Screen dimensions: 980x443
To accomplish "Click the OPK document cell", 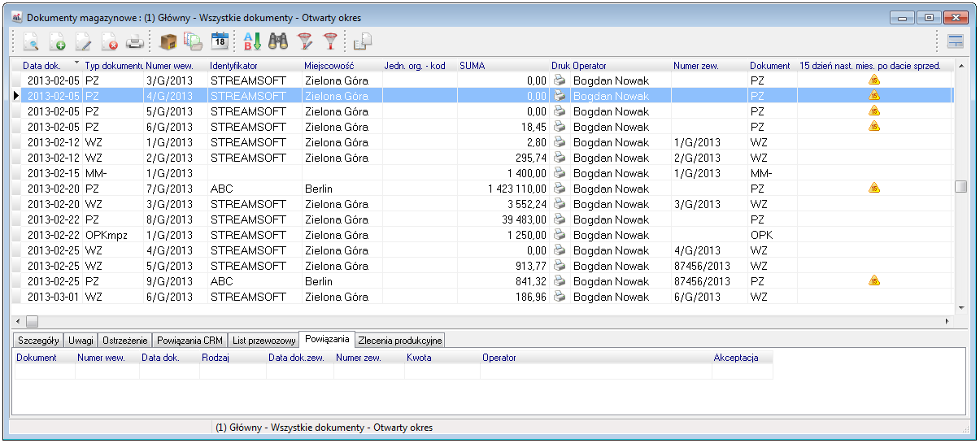I will 772,235.
